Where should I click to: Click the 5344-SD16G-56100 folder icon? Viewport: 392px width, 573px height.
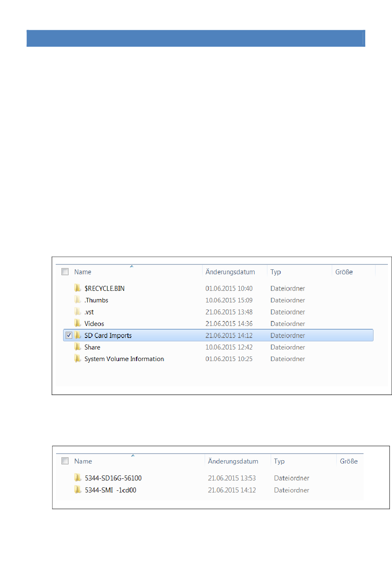78,478
